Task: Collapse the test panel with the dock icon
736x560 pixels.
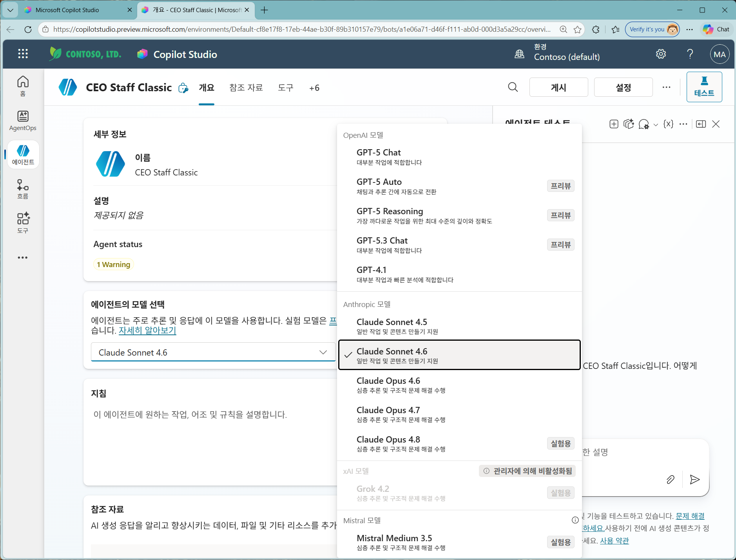Action: (701, 124)
